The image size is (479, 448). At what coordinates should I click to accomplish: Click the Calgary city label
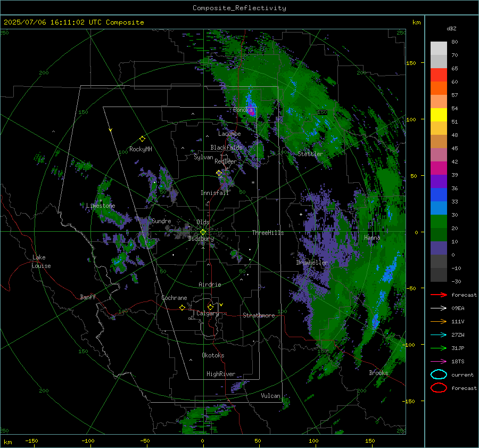208,313
